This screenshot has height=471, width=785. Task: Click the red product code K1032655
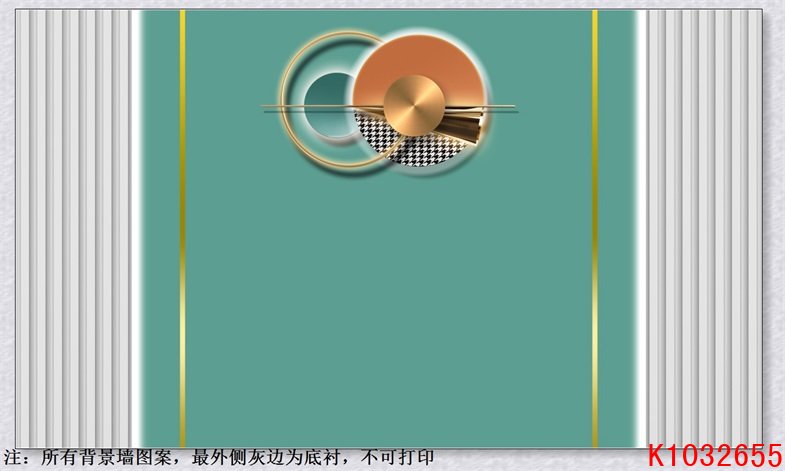tap(715, 455)
